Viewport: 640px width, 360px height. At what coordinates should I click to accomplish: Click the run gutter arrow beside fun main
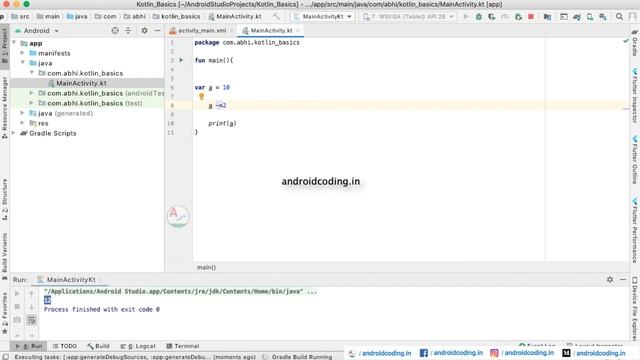181,60
